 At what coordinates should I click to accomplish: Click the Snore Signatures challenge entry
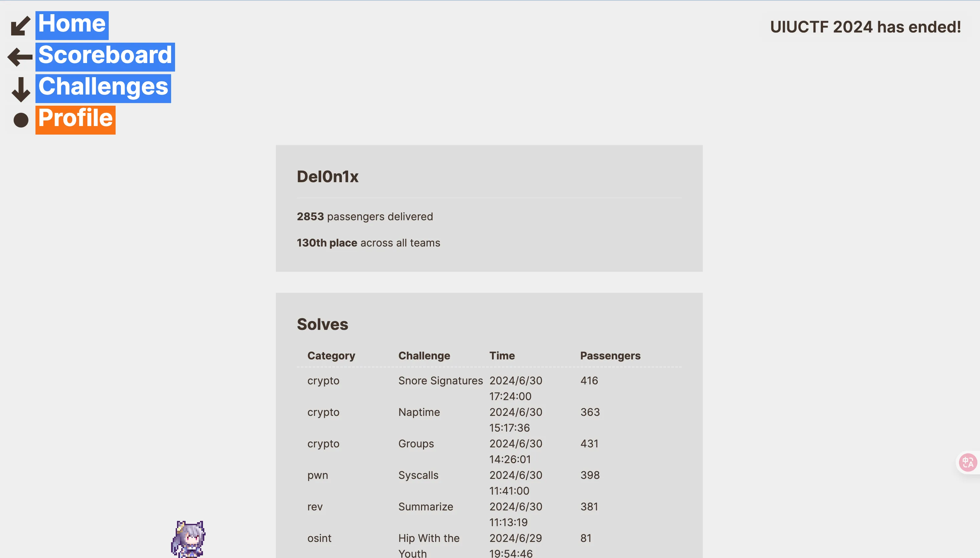[440, 380]
